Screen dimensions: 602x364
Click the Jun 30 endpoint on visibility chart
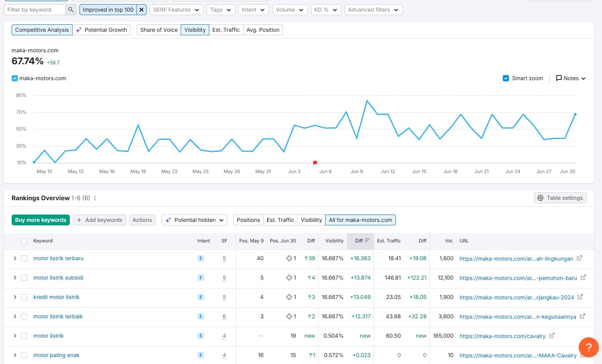click(x=575, y=114)
